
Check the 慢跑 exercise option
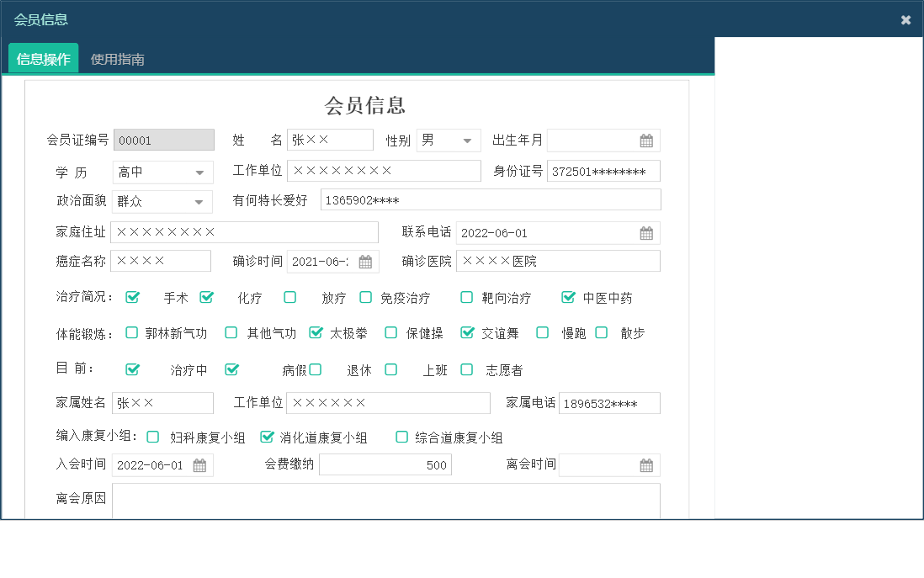tap(542, 333)
